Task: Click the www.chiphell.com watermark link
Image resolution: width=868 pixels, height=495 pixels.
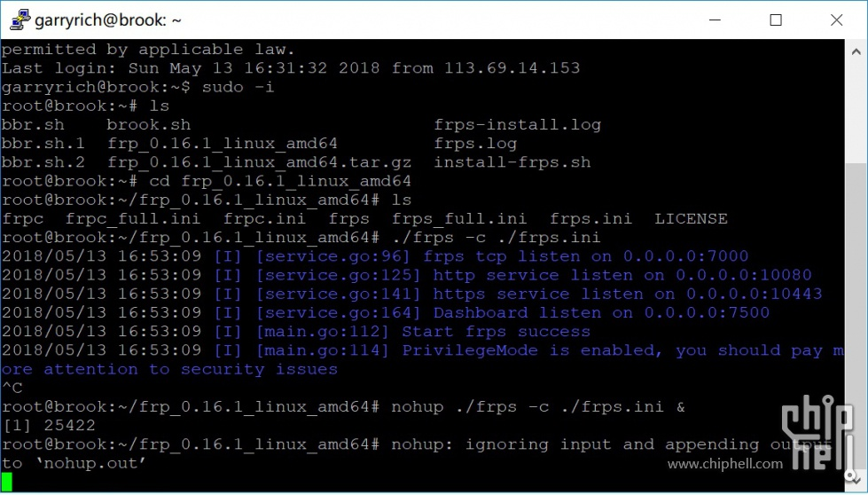Action: pyautogui.click(x=725, y=464)
